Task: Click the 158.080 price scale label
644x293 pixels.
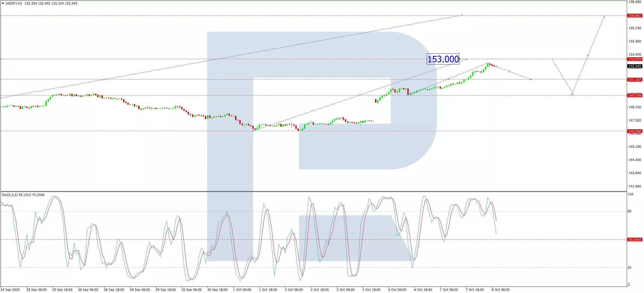Action: point(635,2)
